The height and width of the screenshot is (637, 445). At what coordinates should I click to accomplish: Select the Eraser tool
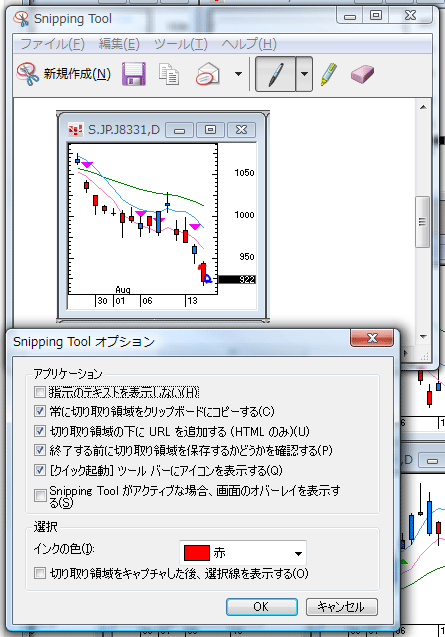pos(362,74)
